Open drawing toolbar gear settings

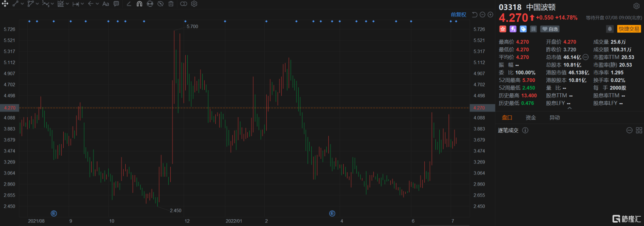pyautogui.click(x=194, y=4)
